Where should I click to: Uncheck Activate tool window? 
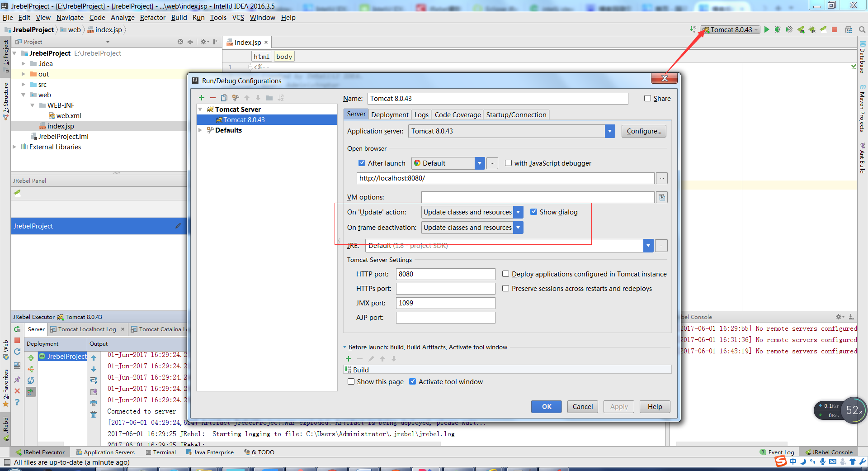(x=412, y=381)
